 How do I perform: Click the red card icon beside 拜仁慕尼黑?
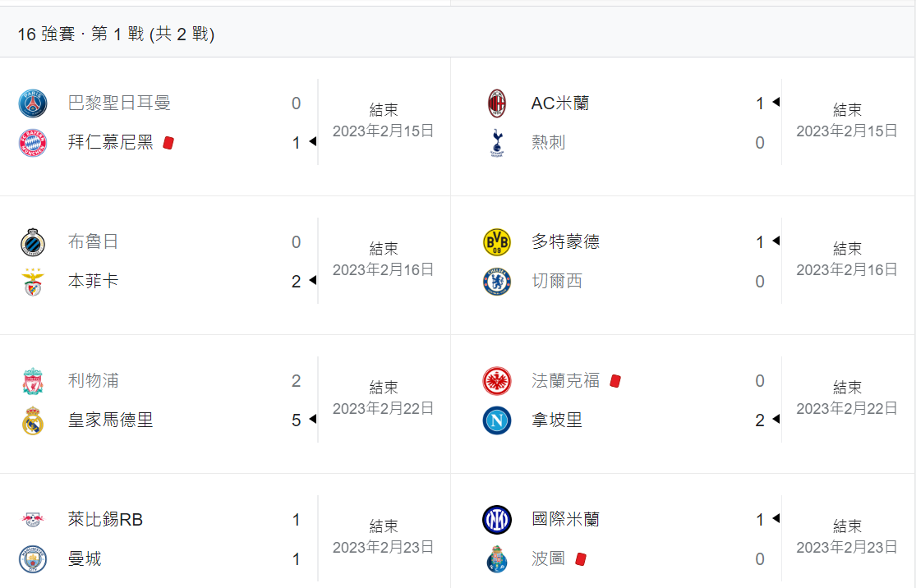pyautogui.click(x=168, y=143)
